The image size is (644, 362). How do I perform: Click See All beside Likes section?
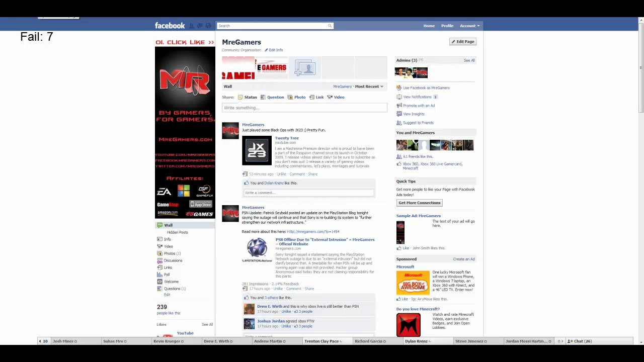click(207, 324)
